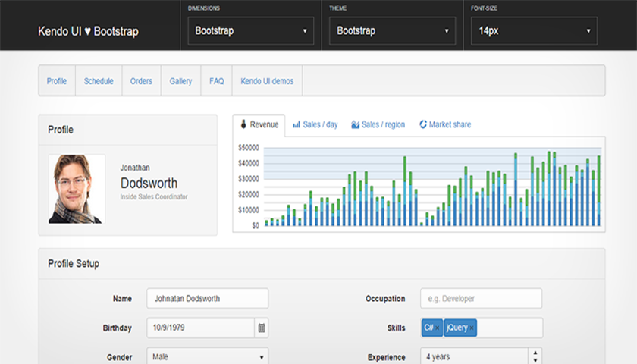Focus the Occupation text field

click(x=481, y=298)
